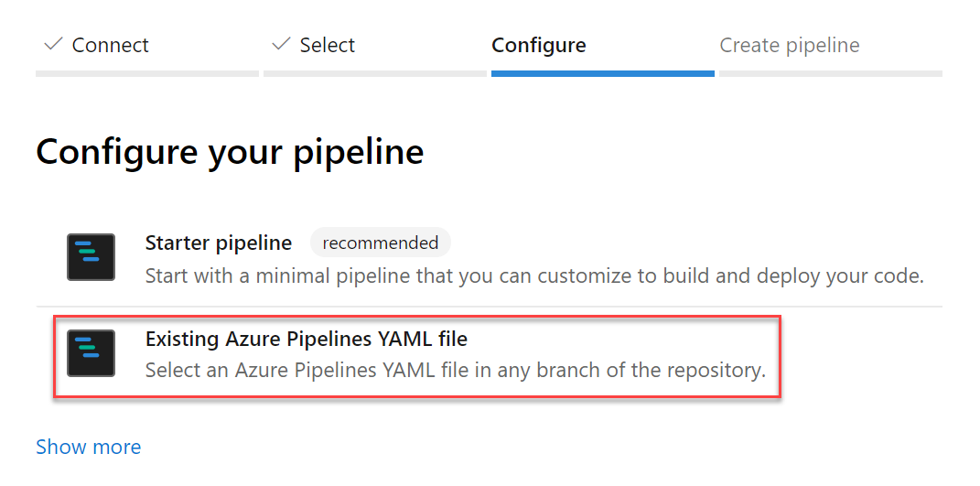Click the checkmark beside Connect step
This screenshot has width=980, height=486.
(x=54, y=44)
